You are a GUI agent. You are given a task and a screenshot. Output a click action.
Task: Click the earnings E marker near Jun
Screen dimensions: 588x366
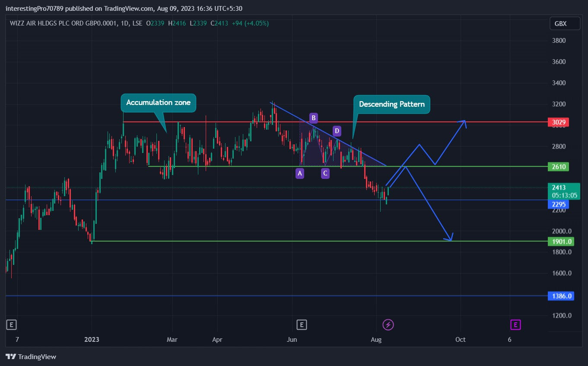pos(302,325)
